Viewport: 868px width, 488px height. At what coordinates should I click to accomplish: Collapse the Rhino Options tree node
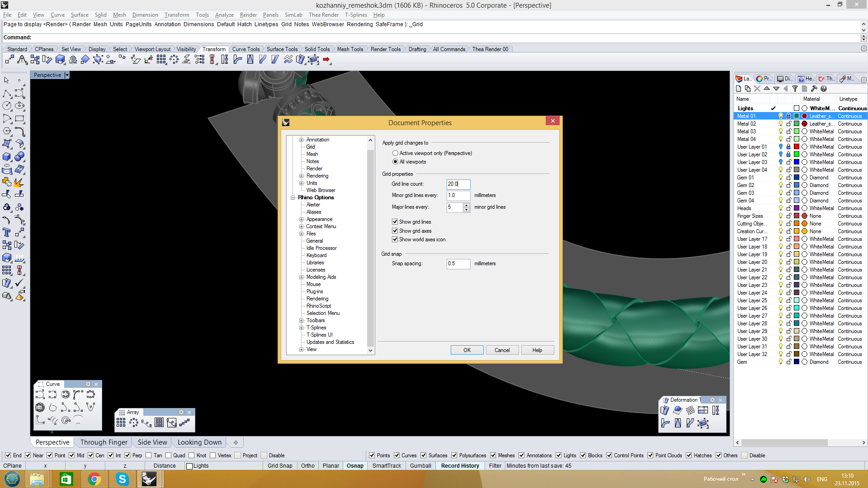293,197
